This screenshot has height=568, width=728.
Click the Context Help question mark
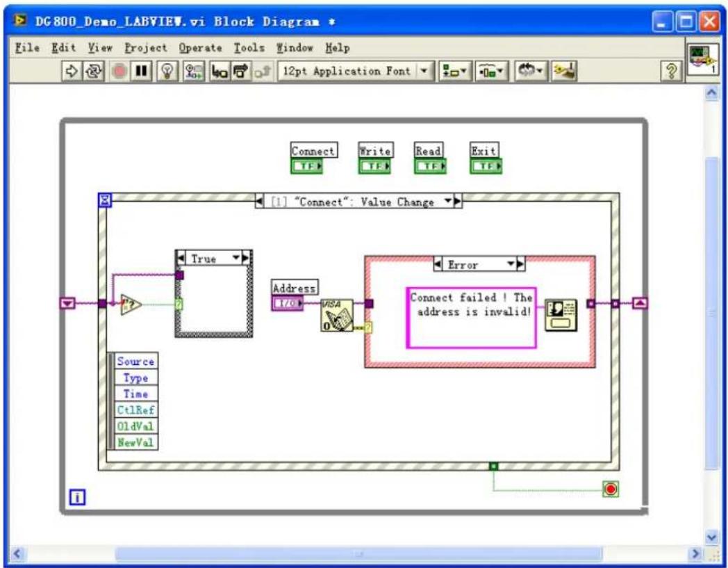671,71
